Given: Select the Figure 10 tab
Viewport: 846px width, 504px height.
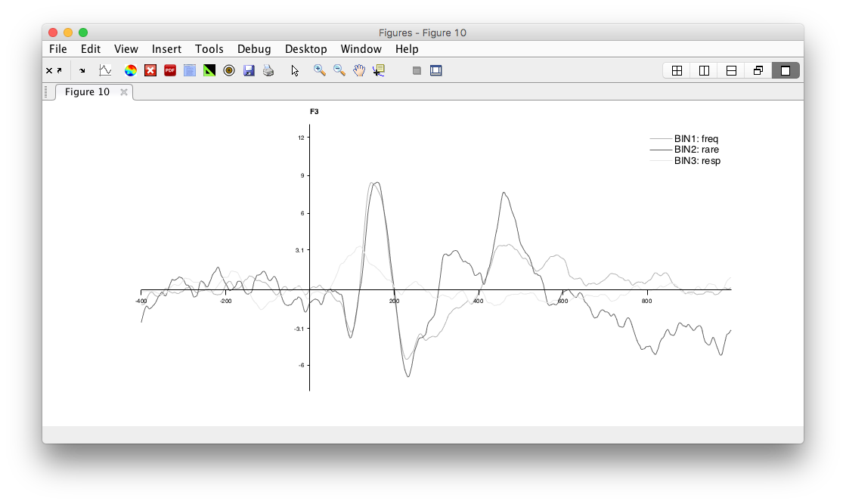Looking at the screenshot, I should pos(88,91).
